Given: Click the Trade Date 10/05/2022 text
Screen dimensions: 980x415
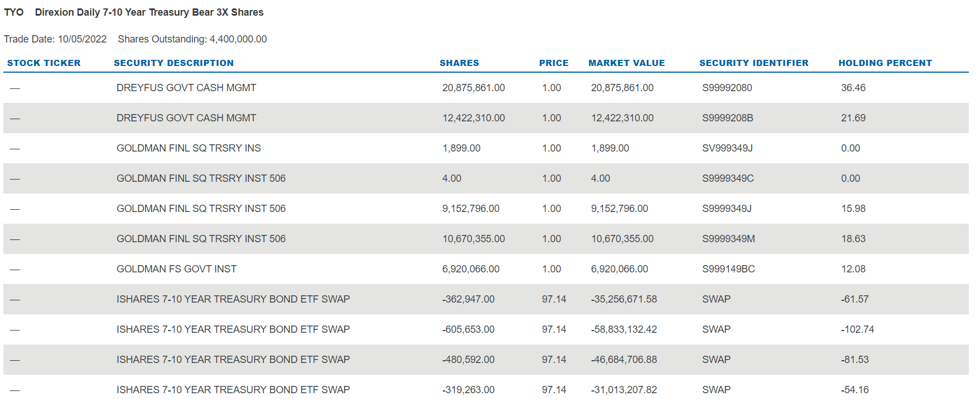Looking at the screenshot, I should tap(55, 39).
